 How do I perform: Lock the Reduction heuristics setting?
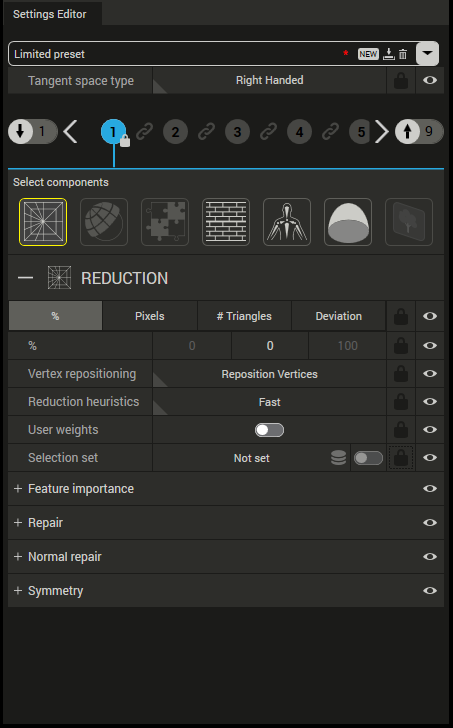point(401,402)
